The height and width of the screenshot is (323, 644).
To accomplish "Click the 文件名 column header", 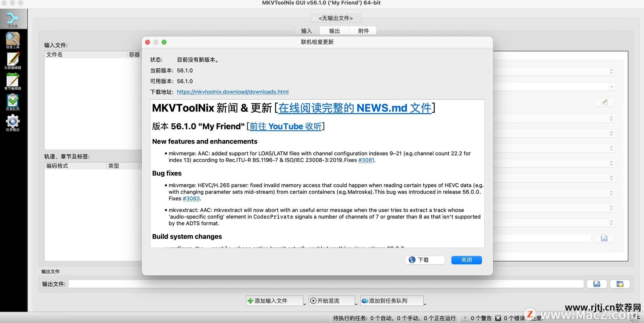I will tap(86, 54).
